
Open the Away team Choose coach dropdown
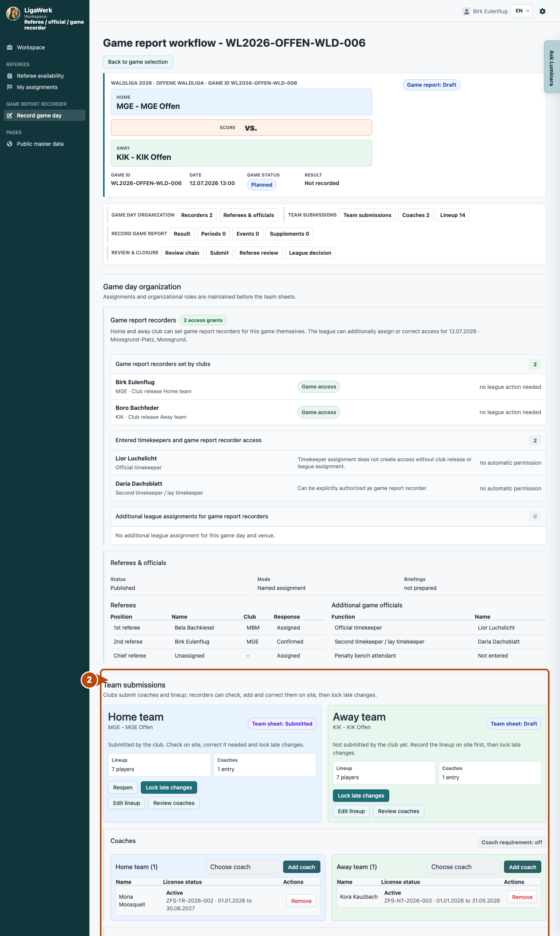(x=463, y=867)
